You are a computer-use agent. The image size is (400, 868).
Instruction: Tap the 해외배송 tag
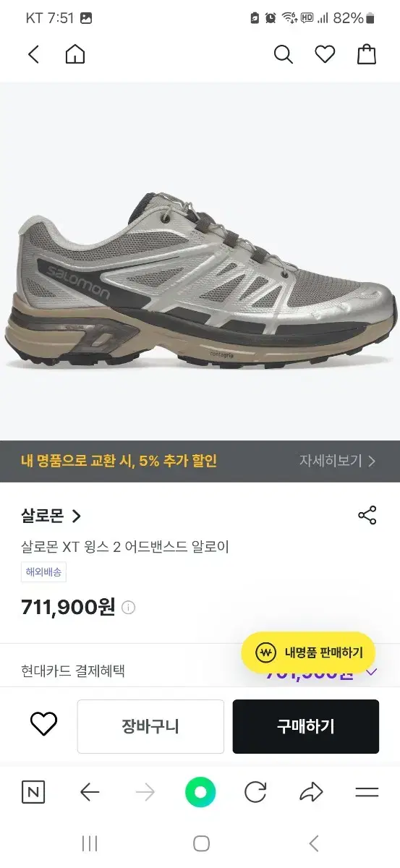coord(44,572)
